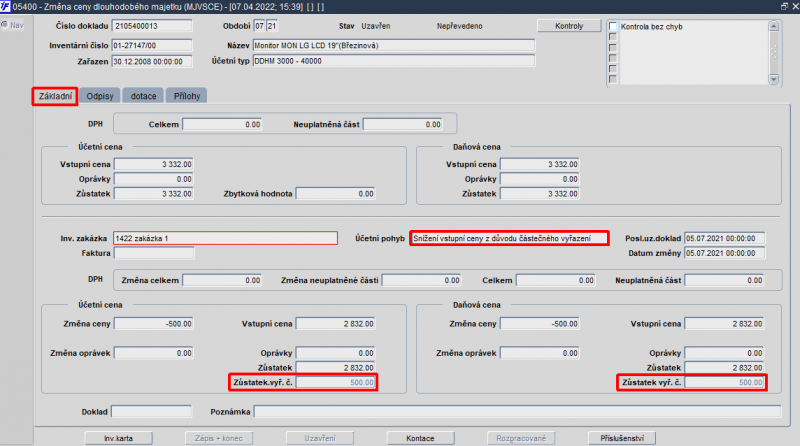Click the Období month field 07
Screen dimensions: 800x446
(x=260, y=26)
